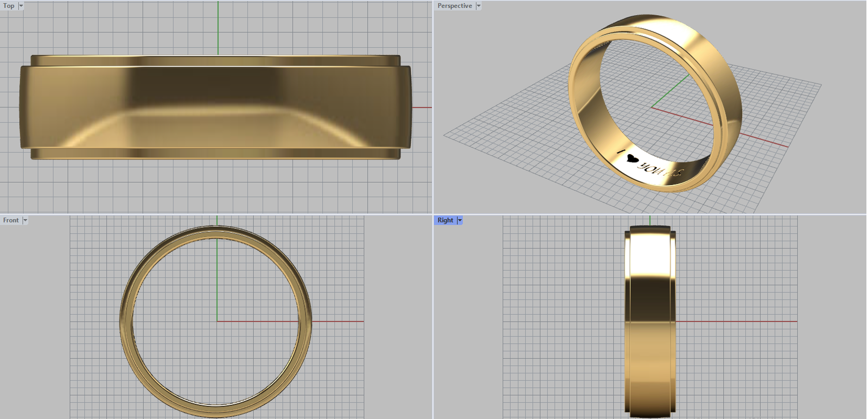Open the Right viewport dropdown arrow
868x419 pixels.
459,220
